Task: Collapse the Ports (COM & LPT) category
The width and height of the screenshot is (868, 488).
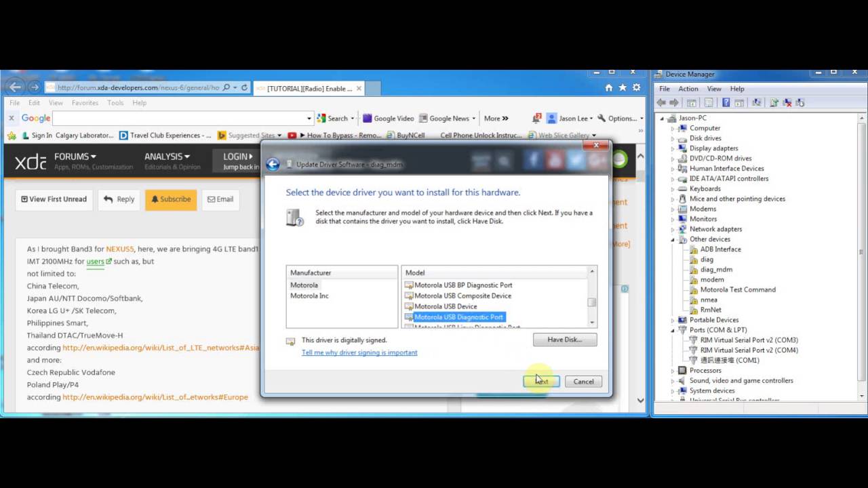Action: pos(673,330)
